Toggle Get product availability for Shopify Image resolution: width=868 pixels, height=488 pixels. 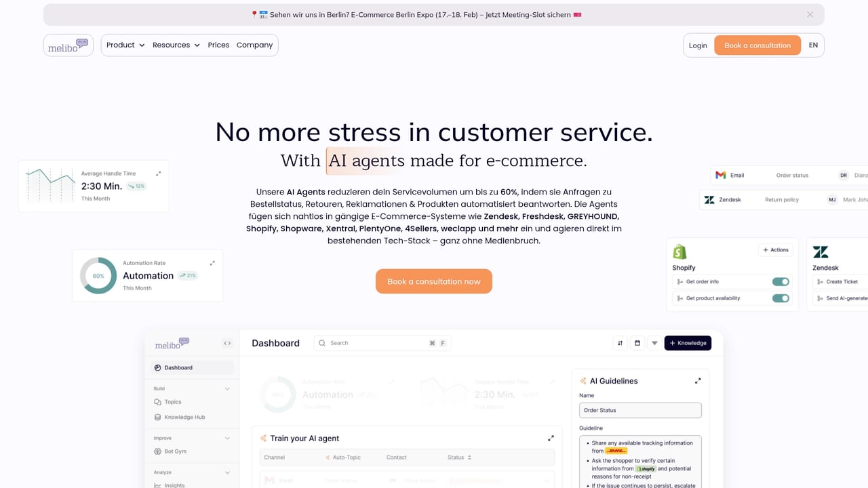(x=781, y=298)
